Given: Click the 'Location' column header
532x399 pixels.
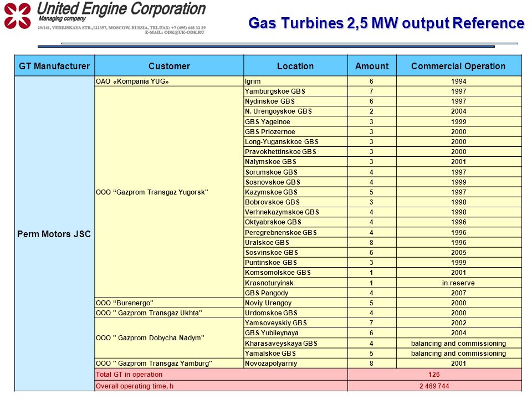Looking at the screenshot, I should [x=295, y=66].
